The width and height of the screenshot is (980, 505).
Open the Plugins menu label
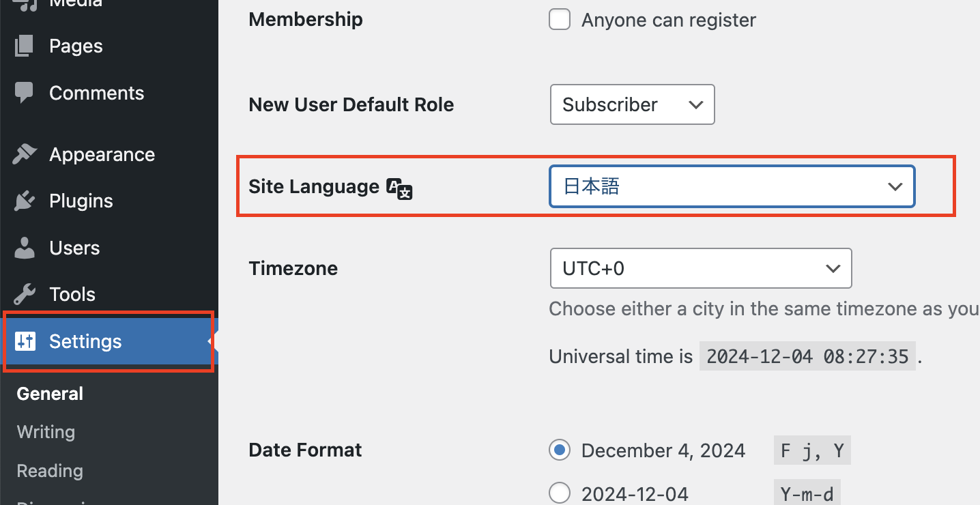[x=81, y=201]
